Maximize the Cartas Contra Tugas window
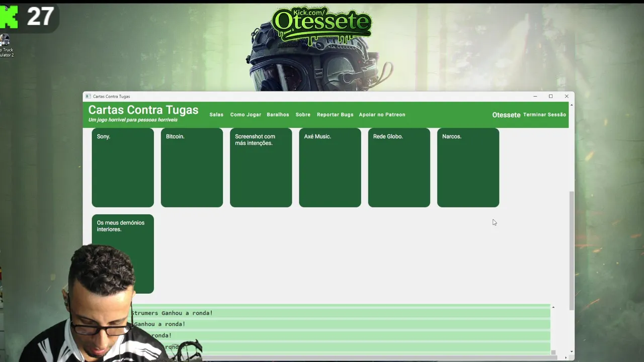 point(551,96)
